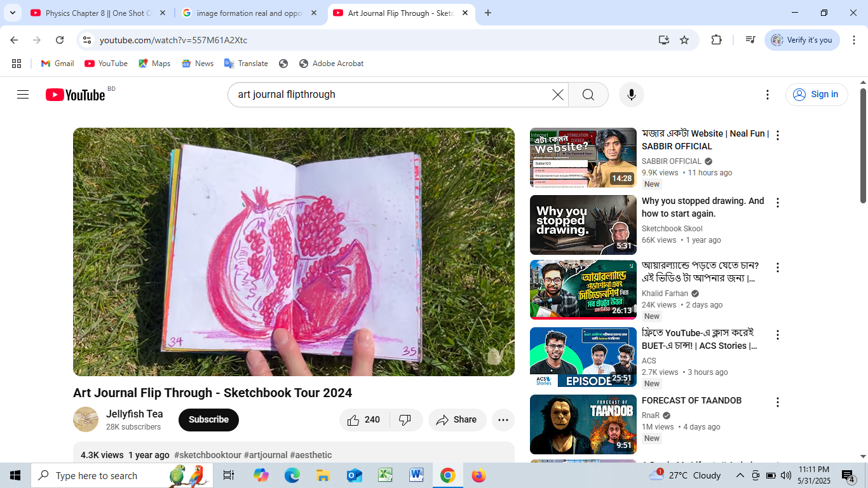868x488 pixels.
Task: Click the YouTube logo to go home
Action: click(76, 95)
